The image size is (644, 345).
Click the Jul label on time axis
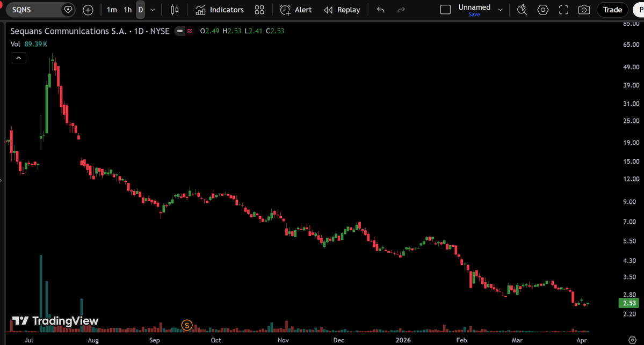(29, 340)
